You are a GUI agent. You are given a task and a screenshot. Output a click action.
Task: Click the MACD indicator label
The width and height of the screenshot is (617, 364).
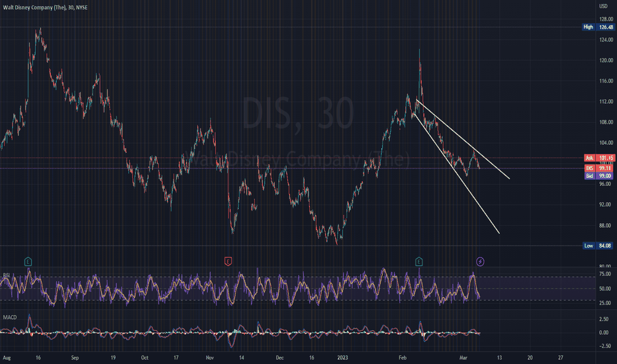click(x=10, y=317)
